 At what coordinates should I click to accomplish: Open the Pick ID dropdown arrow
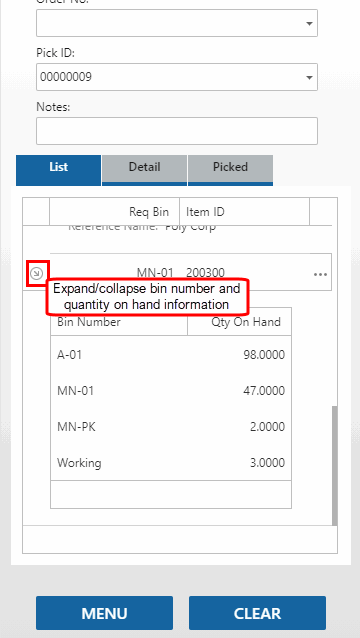(309, 77)
